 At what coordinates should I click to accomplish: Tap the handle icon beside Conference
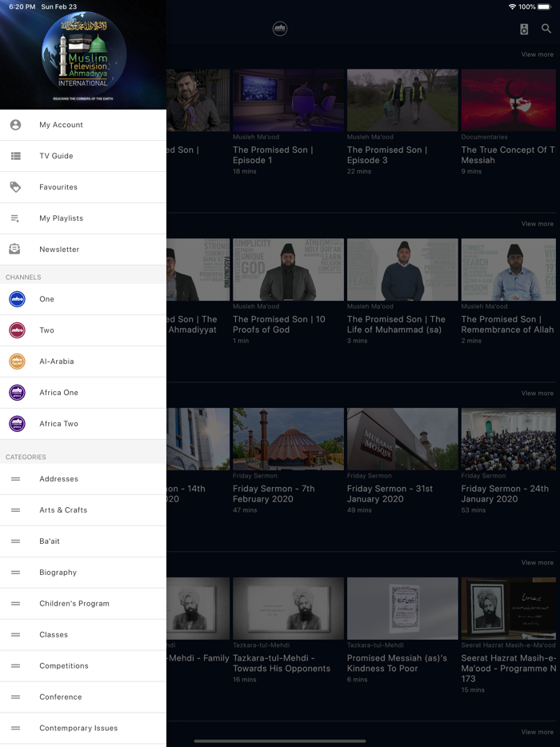(16, 697)
